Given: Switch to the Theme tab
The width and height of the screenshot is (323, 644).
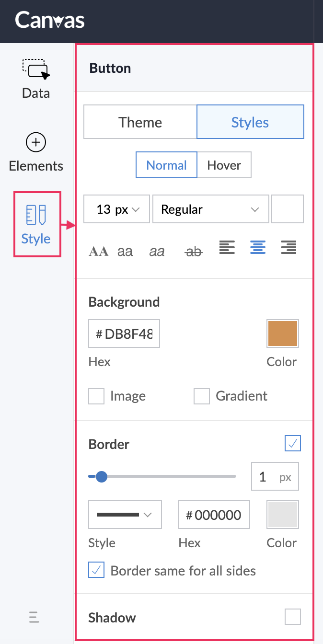Looking at the screenshot, I should point(140,122).
